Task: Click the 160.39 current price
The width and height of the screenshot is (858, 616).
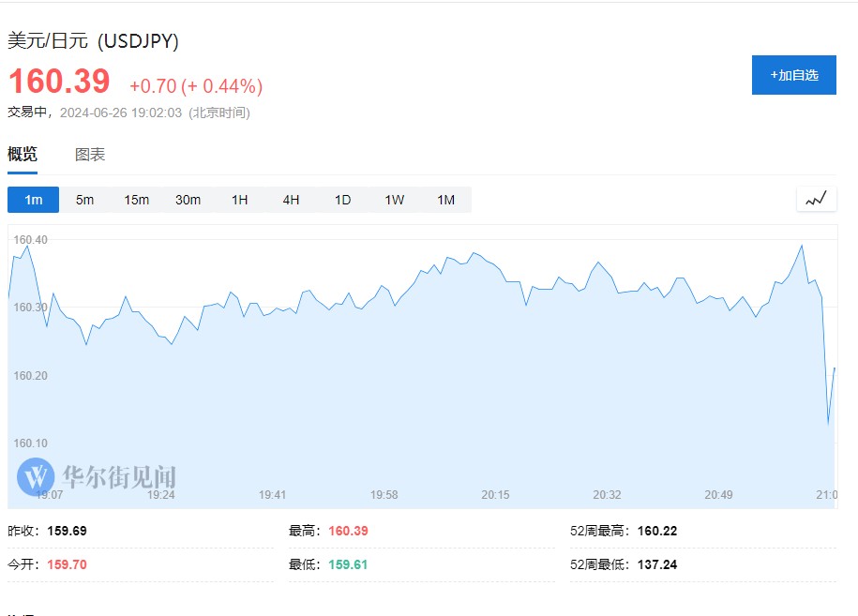Action: (x=60, y=82)
